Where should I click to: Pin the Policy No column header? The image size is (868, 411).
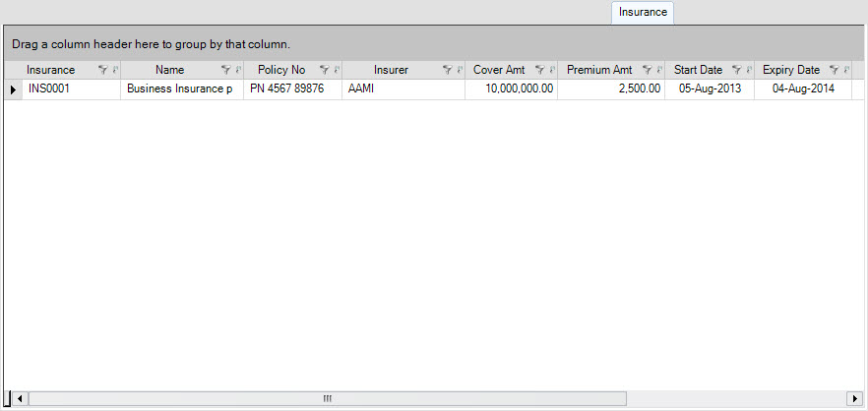coord(337,70)
